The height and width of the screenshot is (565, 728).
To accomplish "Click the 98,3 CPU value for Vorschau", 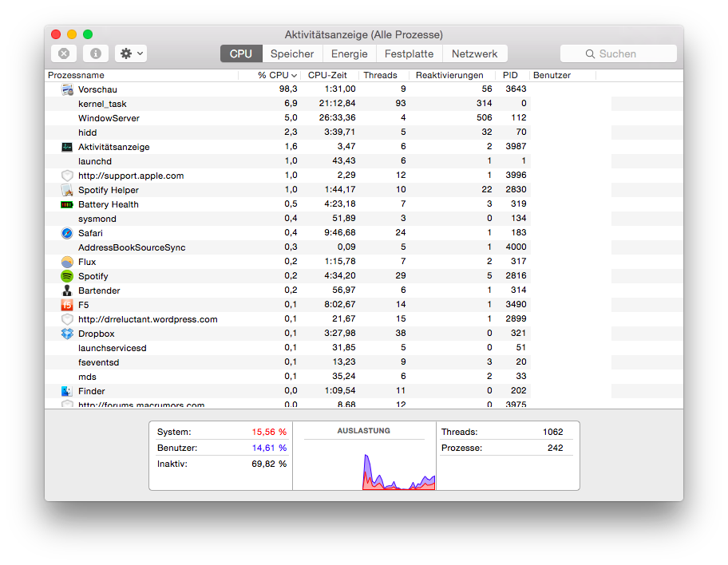I will coord(288,89).
